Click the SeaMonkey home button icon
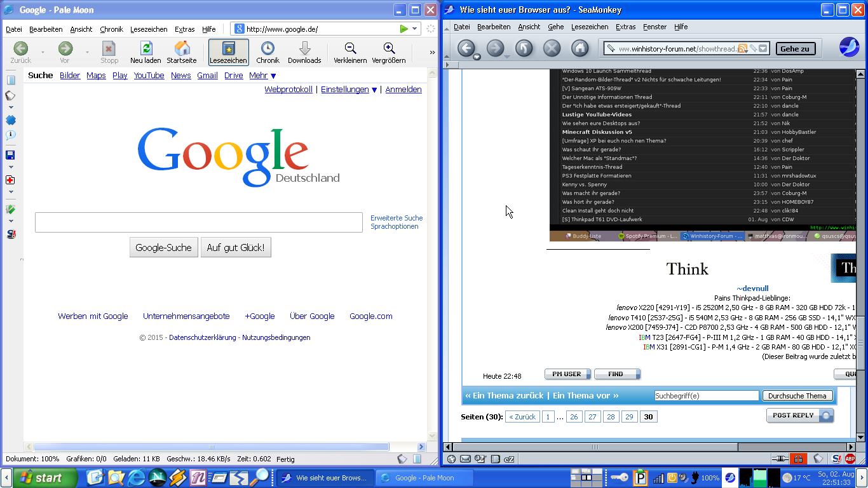 pyautogui.click(x=580, y=48)
